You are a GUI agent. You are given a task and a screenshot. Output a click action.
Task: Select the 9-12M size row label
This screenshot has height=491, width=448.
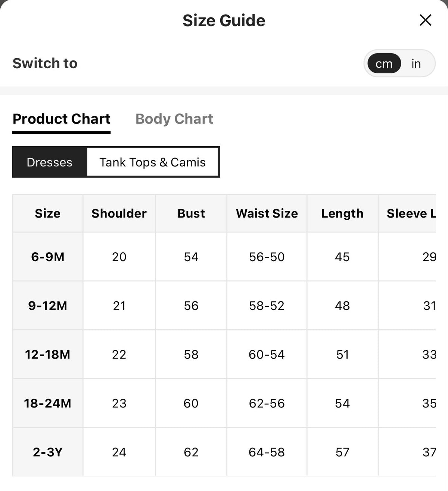point(48,306)
